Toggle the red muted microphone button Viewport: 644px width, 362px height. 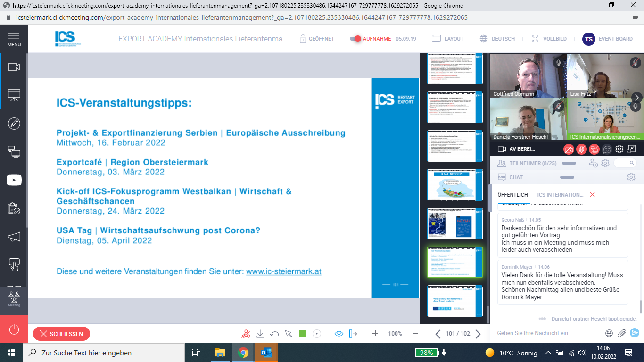(x=582, y=149)
